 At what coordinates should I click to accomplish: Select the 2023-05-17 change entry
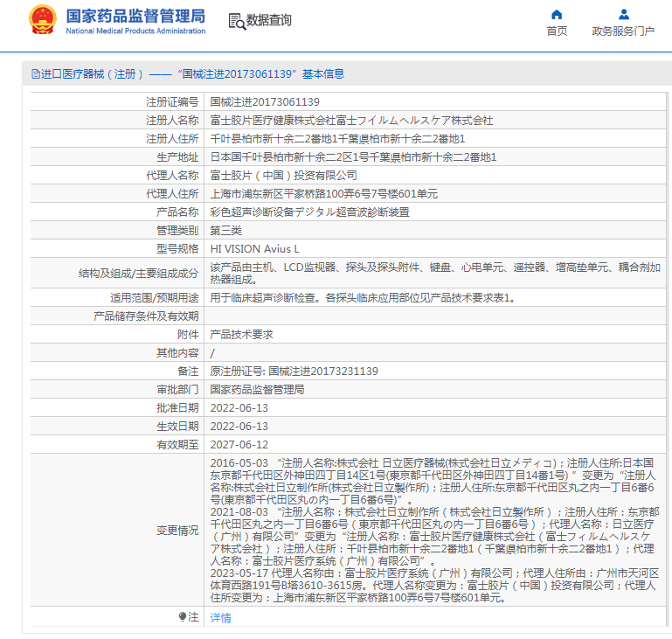pos(435,586)
